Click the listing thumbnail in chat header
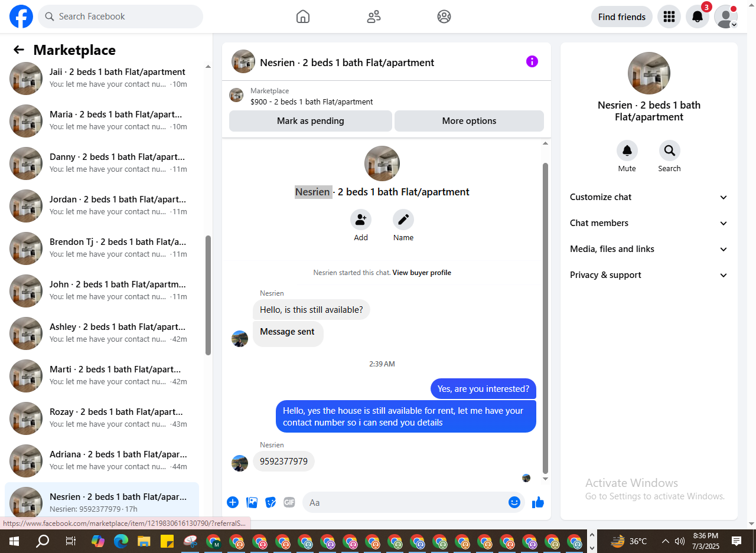Image resolution: width=756 pixels, height=553 pixels. point(243,61)
